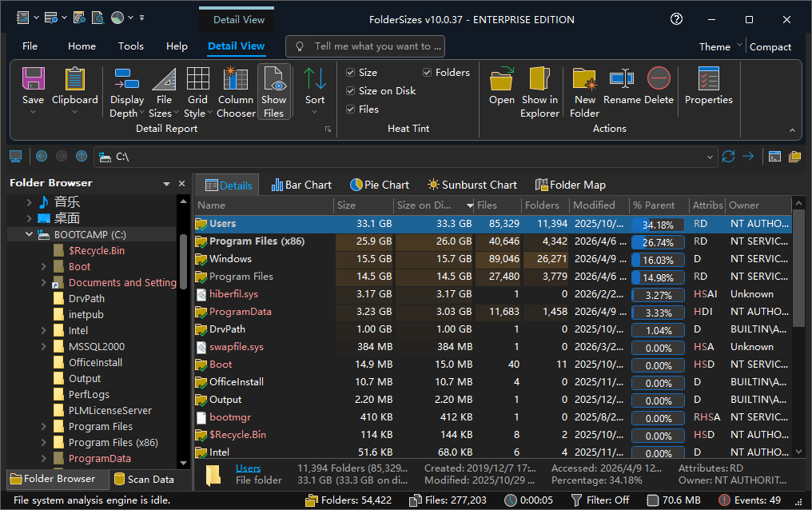Open the Tools menu
Image resolution: width=812 pixels, height=510 pixels.
(x=131, y=46)
